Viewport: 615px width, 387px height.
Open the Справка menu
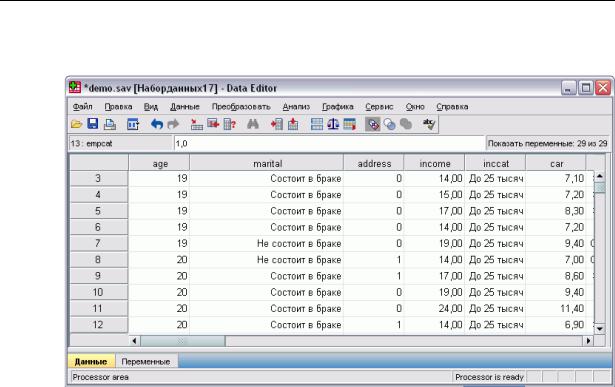point(452,107)
